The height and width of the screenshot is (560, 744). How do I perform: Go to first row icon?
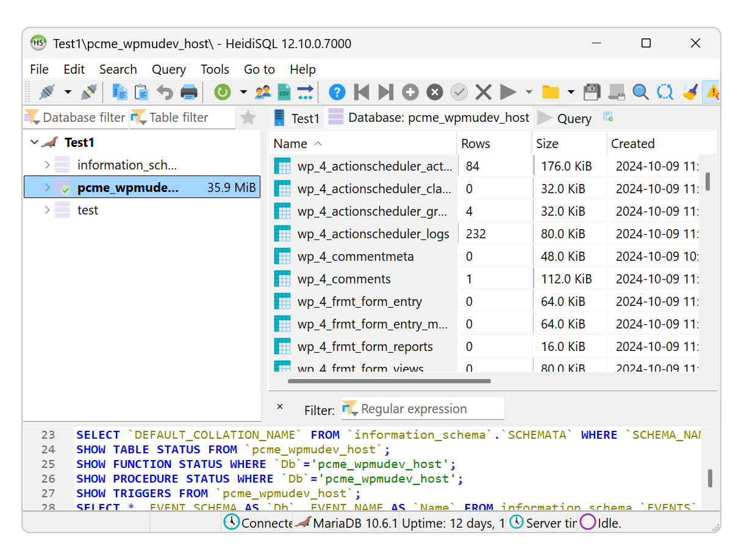pyautogui.click(x=362, y=93)
